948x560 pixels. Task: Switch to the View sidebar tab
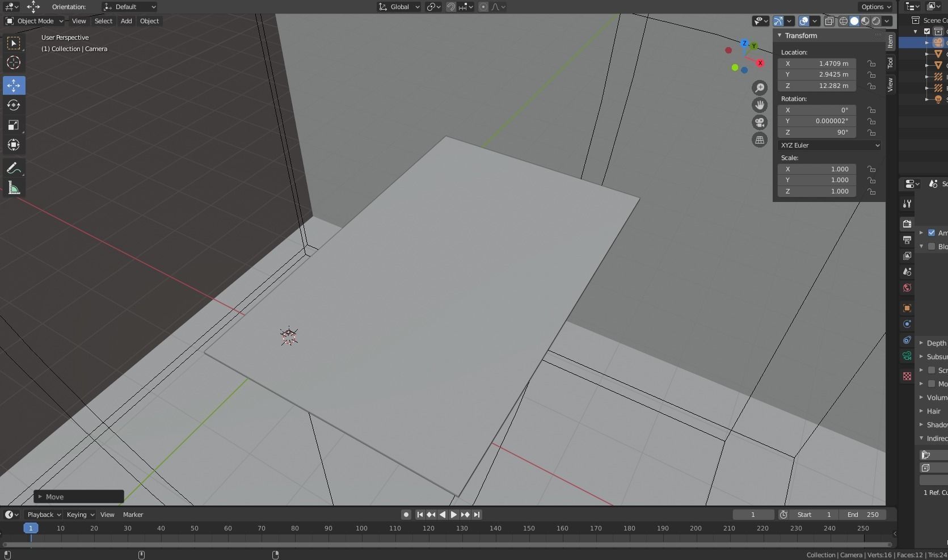coord(890,85)
